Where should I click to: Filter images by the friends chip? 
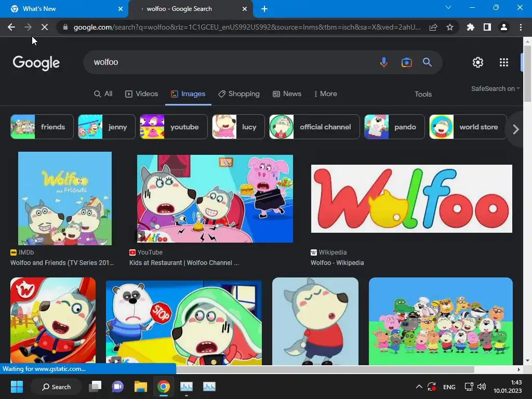pos(42,127)
